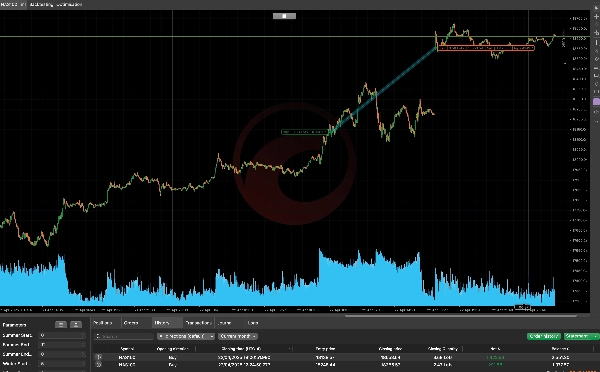This screenshot has height=372, width=600.
Task: Click the green Statement button
Action: point(577,336)
